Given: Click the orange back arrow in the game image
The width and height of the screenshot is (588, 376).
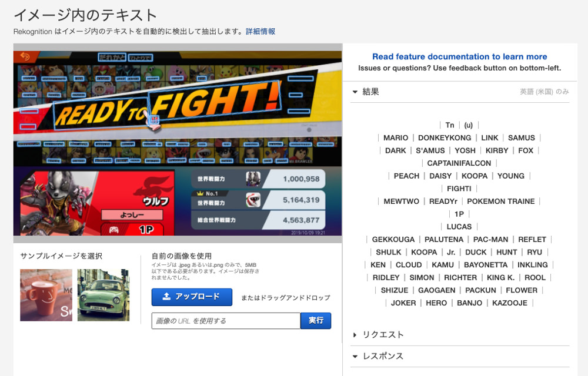Looking at the screenshot, I should pyautogui.click(x=25, y=56).
